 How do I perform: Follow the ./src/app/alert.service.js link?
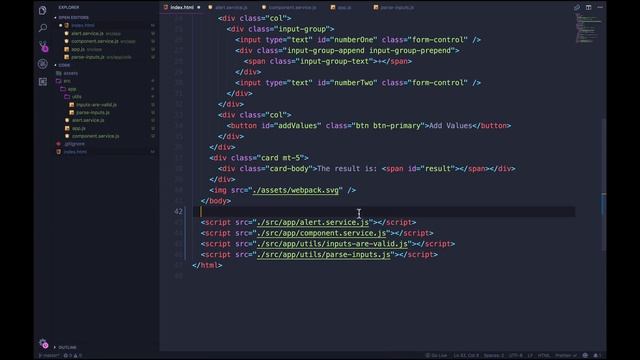313,222
